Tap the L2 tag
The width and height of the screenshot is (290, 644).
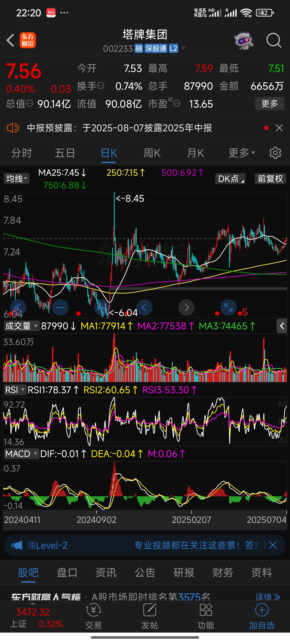coord(173,48)
